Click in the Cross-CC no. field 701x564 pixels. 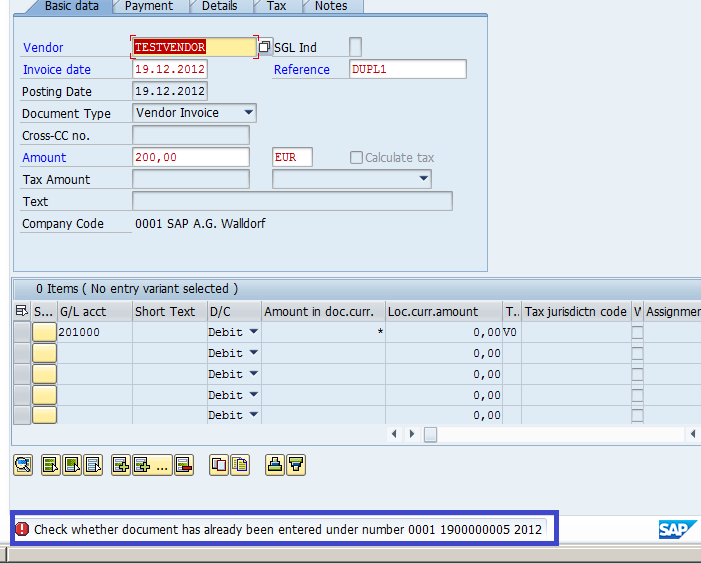click(191, 135)
